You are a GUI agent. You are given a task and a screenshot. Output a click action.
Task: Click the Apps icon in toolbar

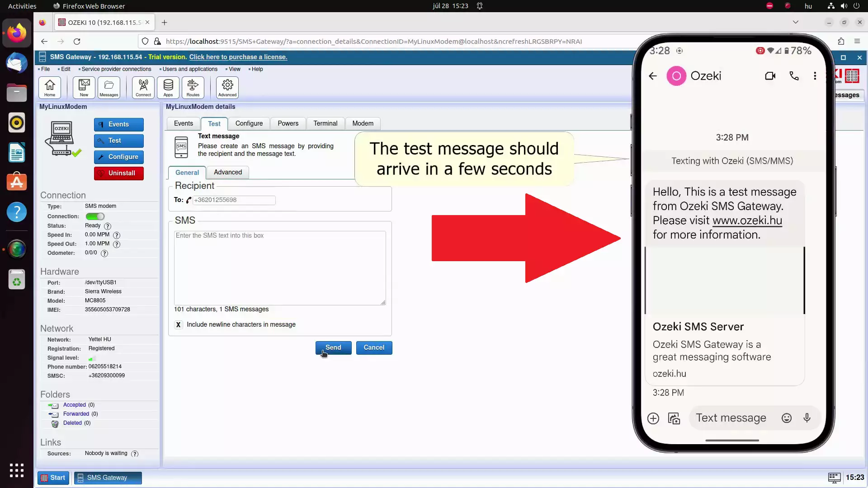tap(168, 87)
